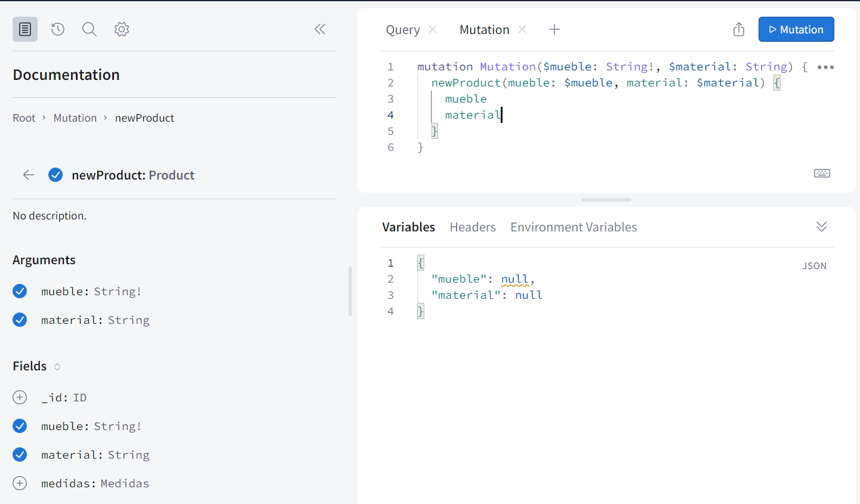Viewport: 860px width, 504px height.
Task: Place cursor on editor line 4 material
Action: 473,115
